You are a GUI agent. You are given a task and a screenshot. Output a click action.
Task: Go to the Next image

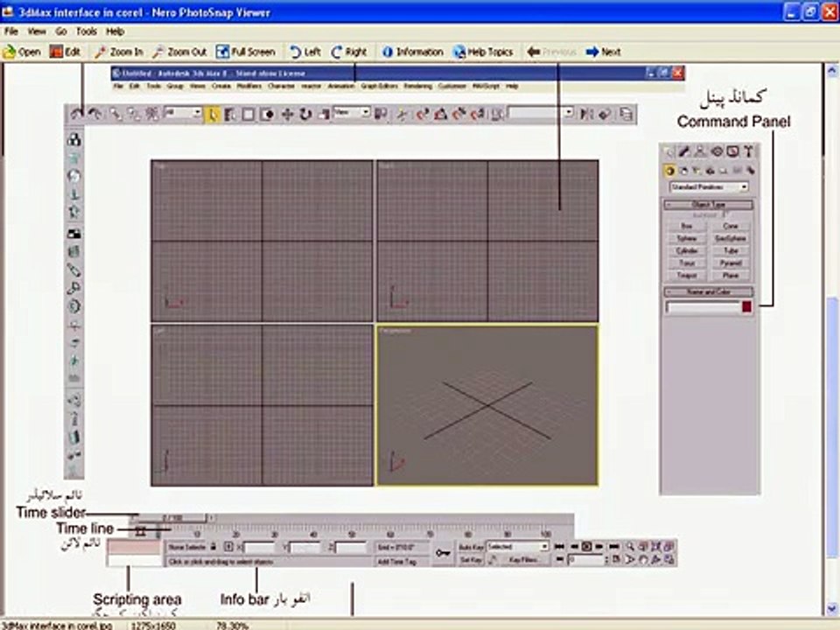tap(603, 52)
